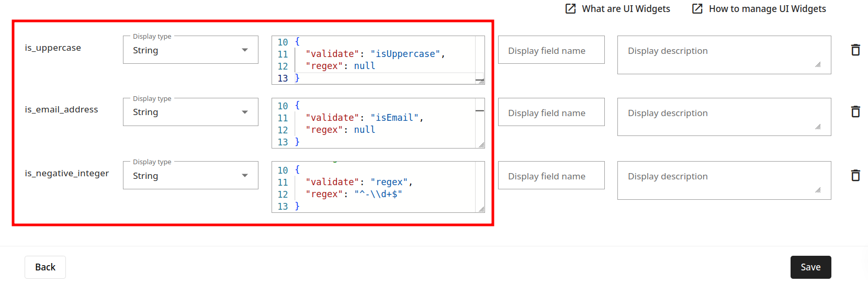Delete the is_uppercase field row
Image resolution: width=868 pixels, height=284 pixels.
[855, 50]
